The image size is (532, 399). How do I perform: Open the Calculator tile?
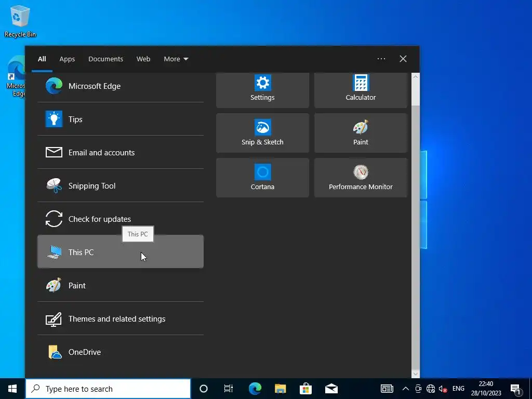[361, 90]
